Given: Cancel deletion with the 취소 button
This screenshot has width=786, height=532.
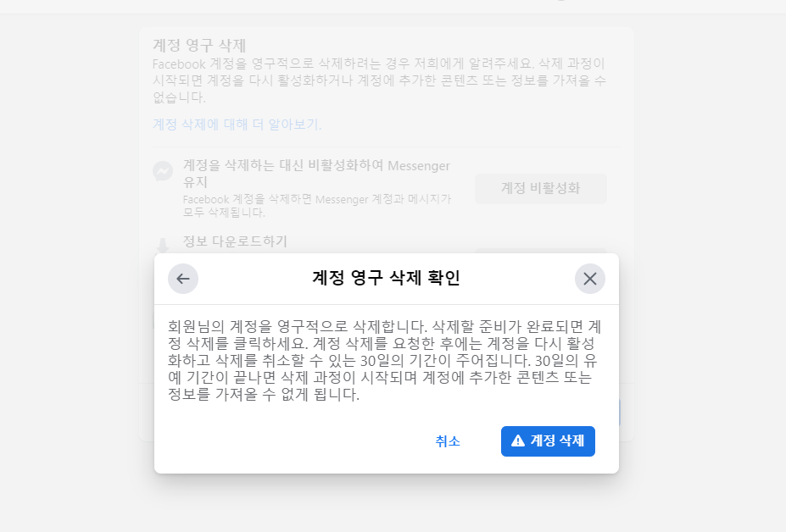Looking at the screenshot, I should point(448,441).
